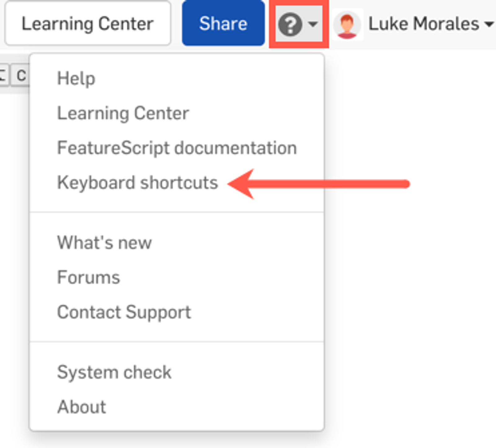The image size is (496, 448).
Task: Click the question mark help icon
Action: click(290, 24)
